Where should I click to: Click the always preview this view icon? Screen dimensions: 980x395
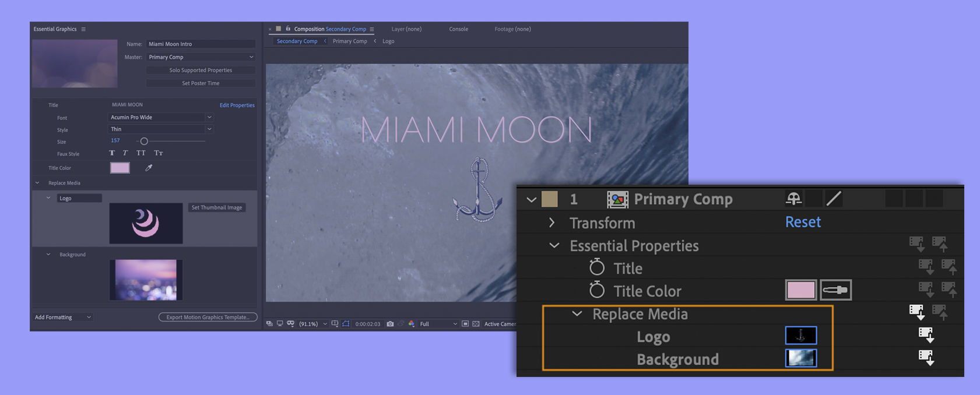point(269,324)
